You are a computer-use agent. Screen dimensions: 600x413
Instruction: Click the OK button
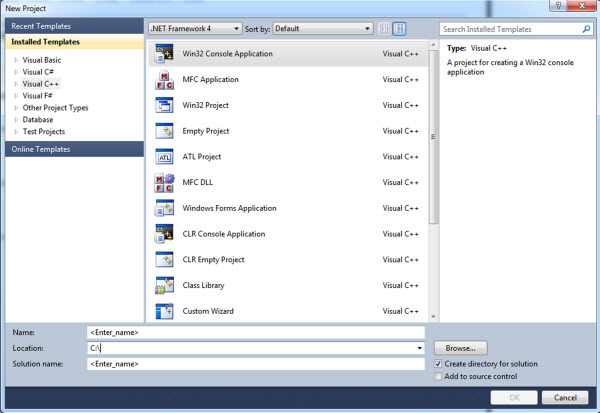pyautogui.click(x=514, y=397)
